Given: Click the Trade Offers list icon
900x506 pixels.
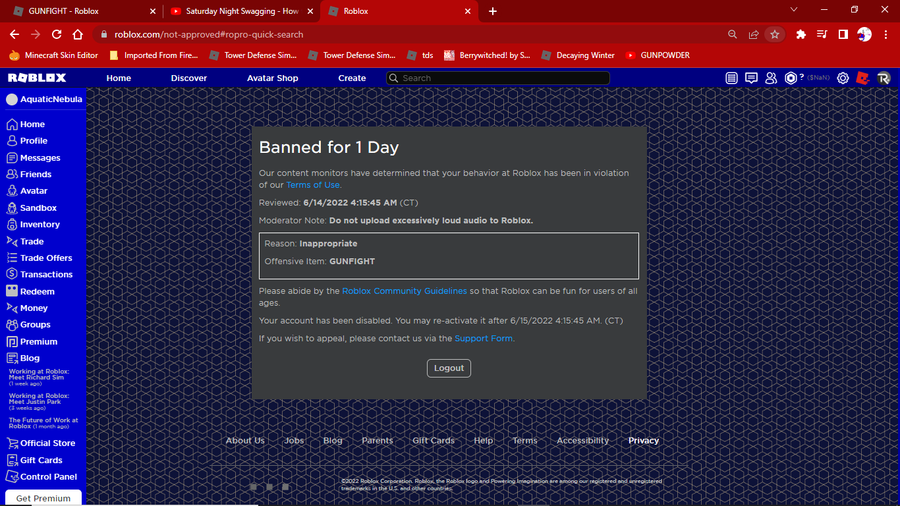Looking at the screenshot, I should [12, 258].
